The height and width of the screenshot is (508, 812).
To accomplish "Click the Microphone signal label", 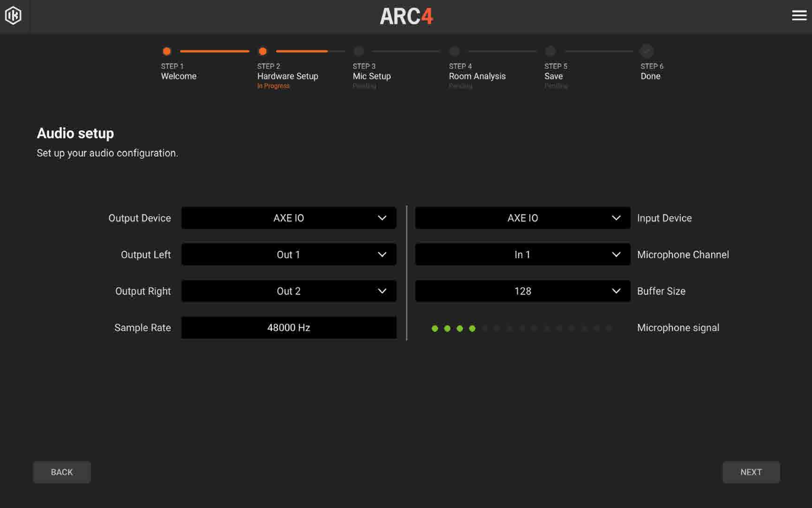I will tap(678, 328).
